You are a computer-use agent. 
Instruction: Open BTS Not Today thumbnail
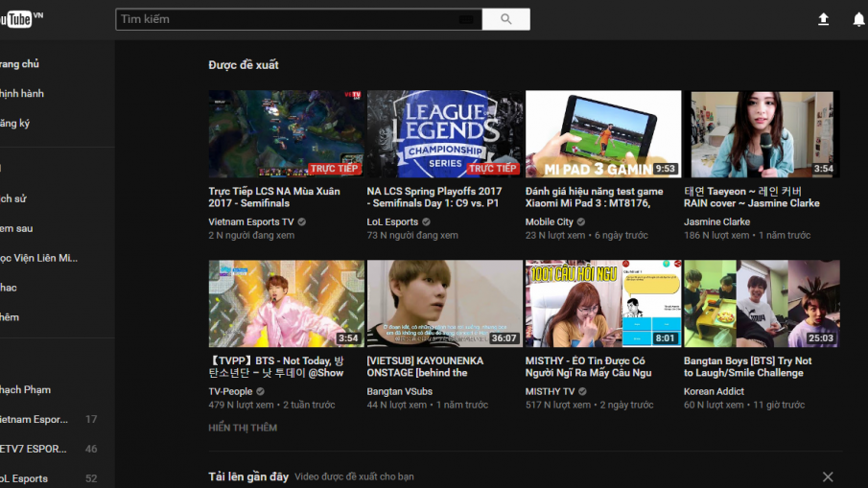(286, 304)
